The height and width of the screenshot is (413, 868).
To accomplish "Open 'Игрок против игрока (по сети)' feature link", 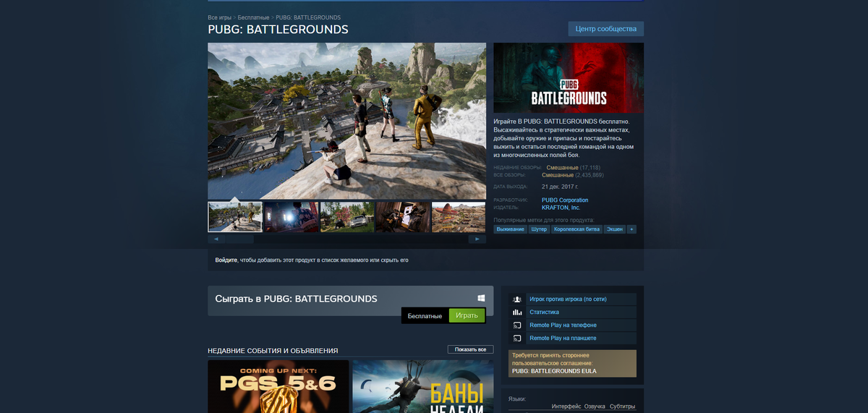I will [x=568, y=299].
